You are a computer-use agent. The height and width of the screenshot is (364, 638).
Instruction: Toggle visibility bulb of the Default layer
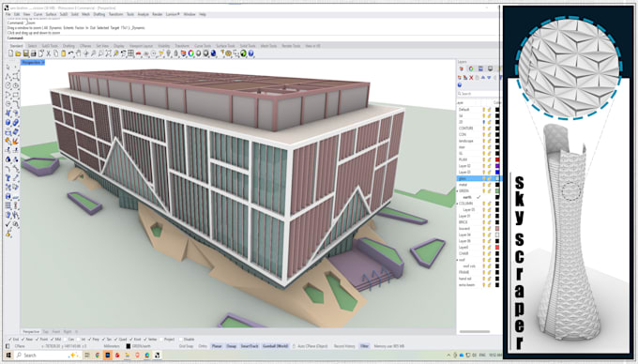pos(484,110)
